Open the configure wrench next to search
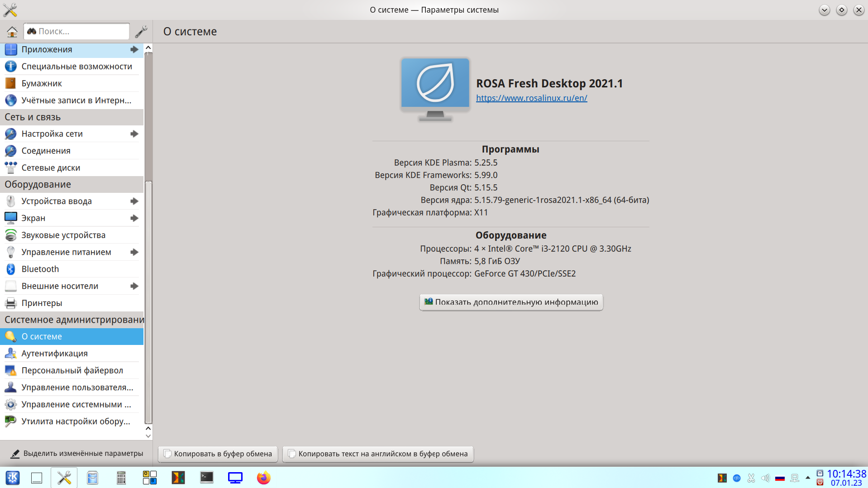 [x=141, y=31]
